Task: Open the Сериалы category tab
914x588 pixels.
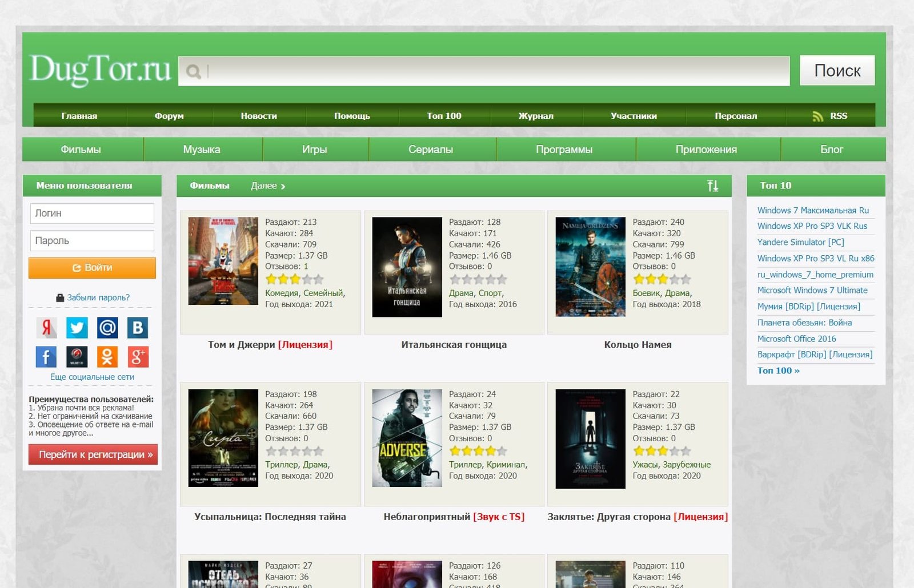Action: click(x=431, y=150)
